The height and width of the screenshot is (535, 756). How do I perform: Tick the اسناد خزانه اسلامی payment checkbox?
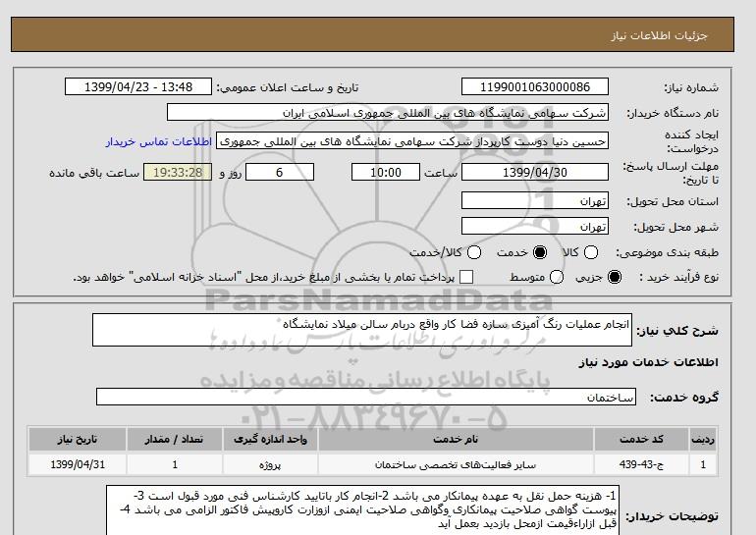pos(466,277)
